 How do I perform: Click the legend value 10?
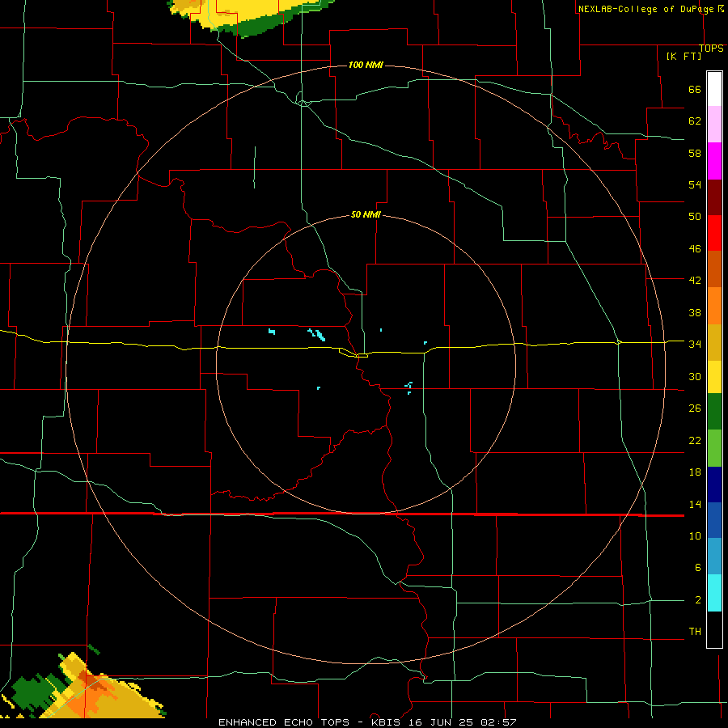coord(695,536)
